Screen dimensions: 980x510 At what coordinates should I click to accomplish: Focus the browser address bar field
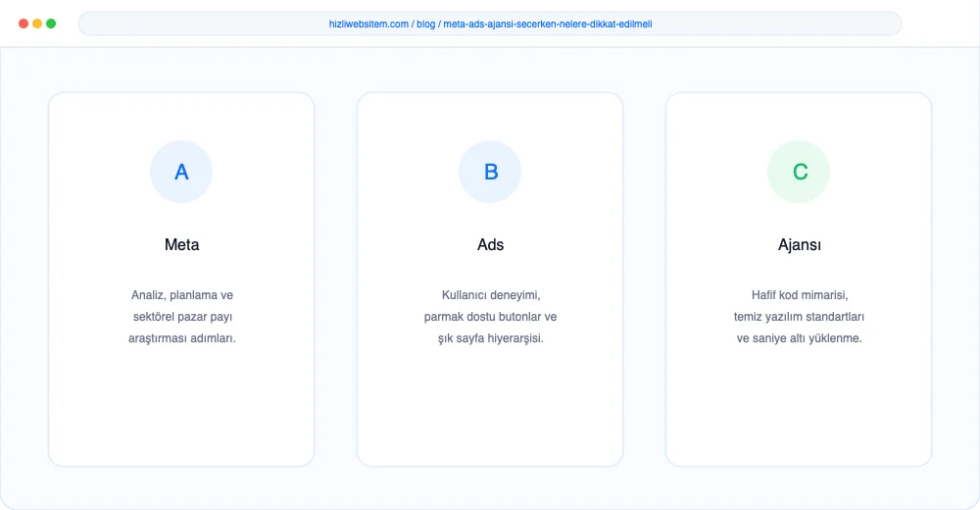point(490,24)
